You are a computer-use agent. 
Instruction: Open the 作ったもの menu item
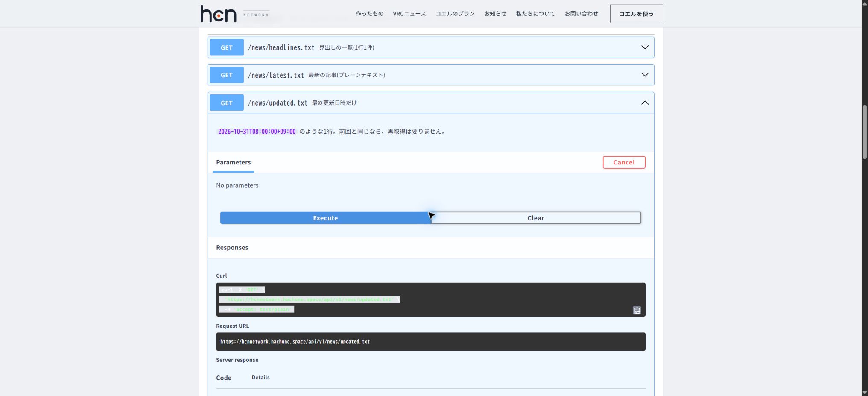(369, 14)
